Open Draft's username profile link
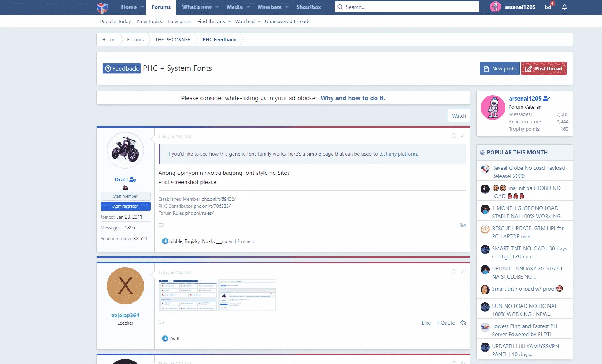602x364 pixels. (121, 179)
